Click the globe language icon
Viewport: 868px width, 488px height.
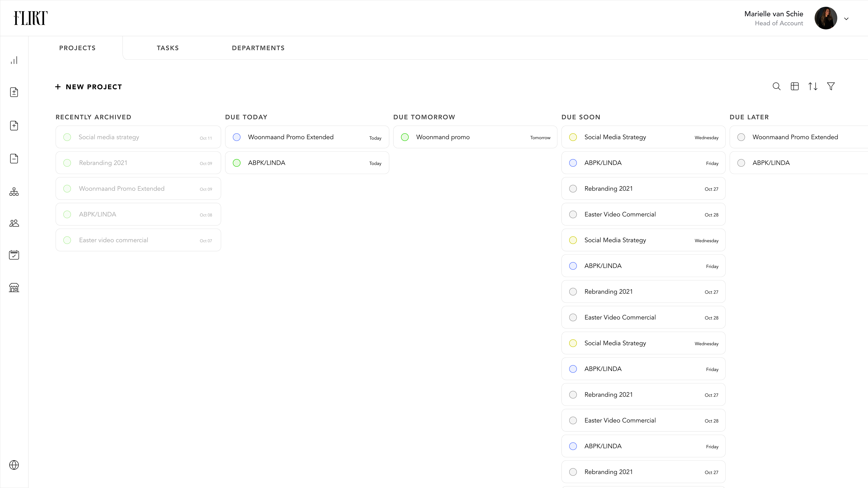(14, 465)
